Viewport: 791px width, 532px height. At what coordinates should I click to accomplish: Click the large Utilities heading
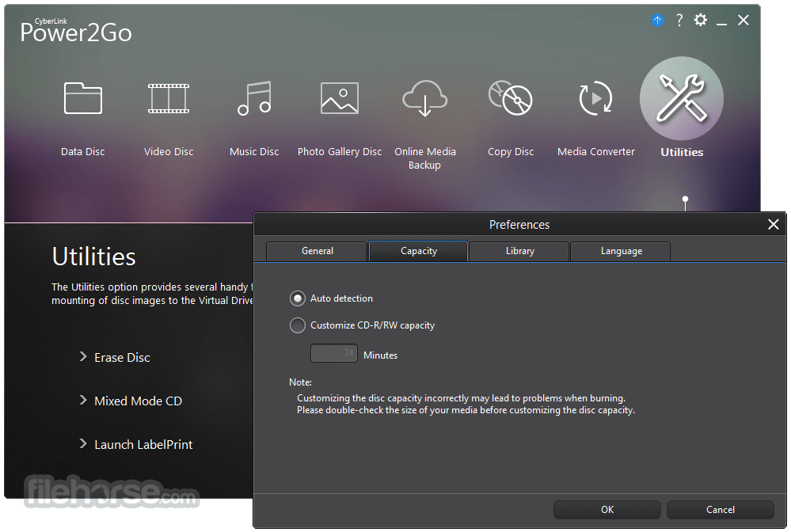click(x=94, y=256)
